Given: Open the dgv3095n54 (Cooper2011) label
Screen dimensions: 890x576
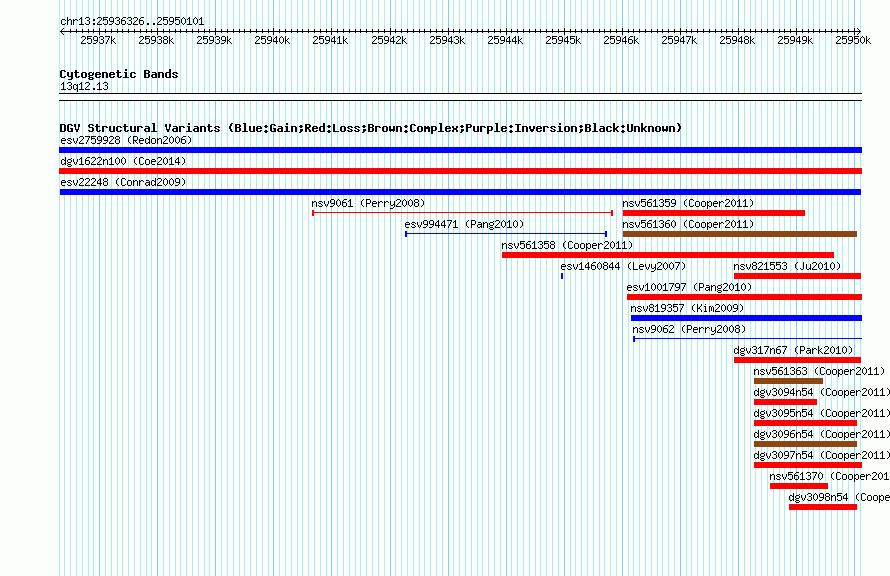Looking at the screenshot, I should pyautogui.click(x=821, y=413).
